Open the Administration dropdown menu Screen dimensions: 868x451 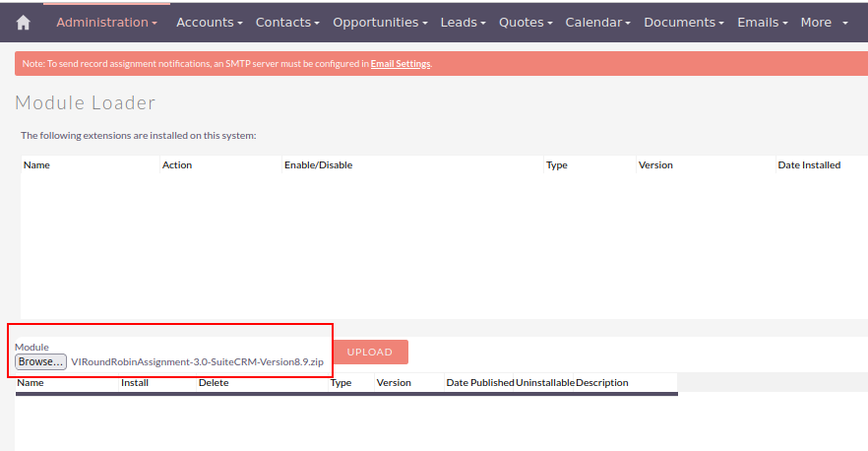(x=106, y=22)
